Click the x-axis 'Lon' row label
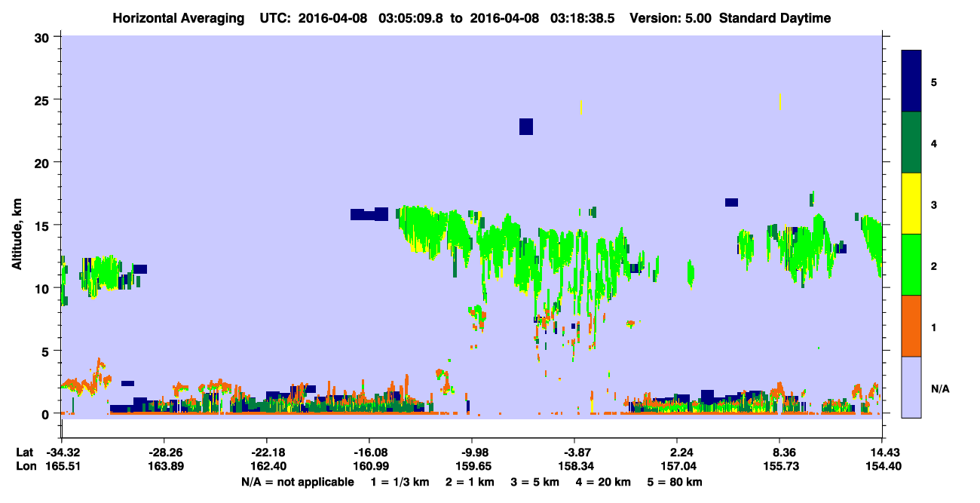This screenshot has height=503, width=980. tap(25, 466)
